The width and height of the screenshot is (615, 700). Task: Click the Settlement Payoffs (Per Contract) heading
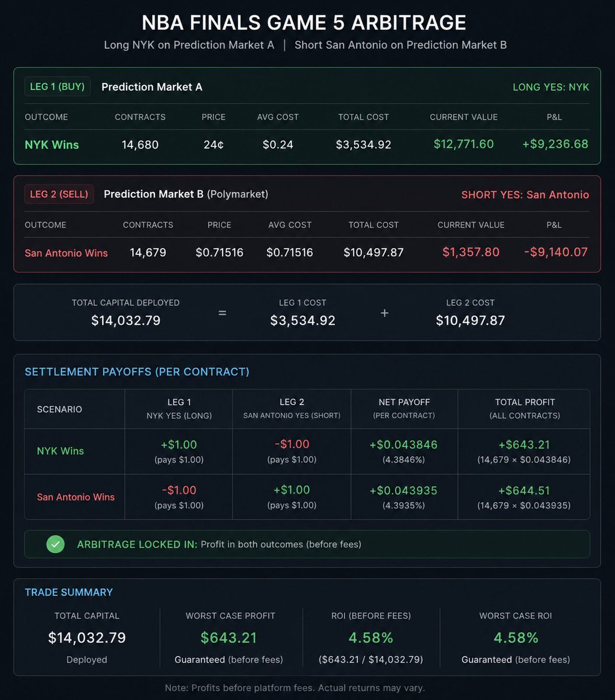click(x=137, y=372)
